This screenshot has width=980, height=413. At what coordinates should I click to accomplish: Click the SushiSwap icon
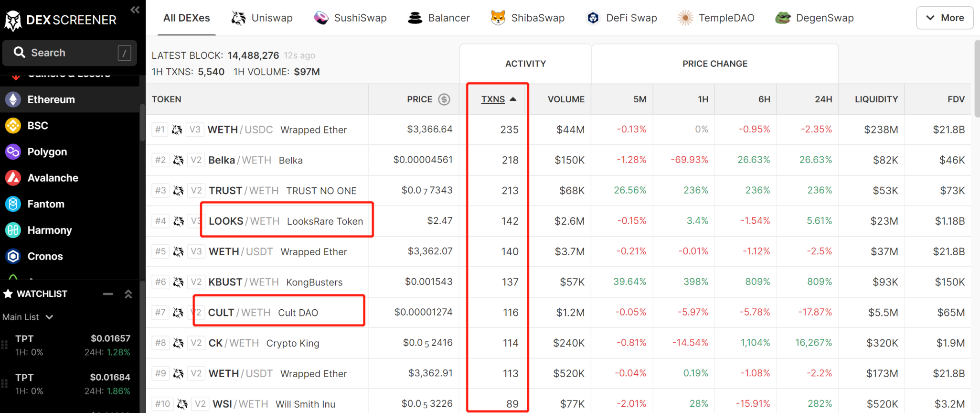point(321,18)
